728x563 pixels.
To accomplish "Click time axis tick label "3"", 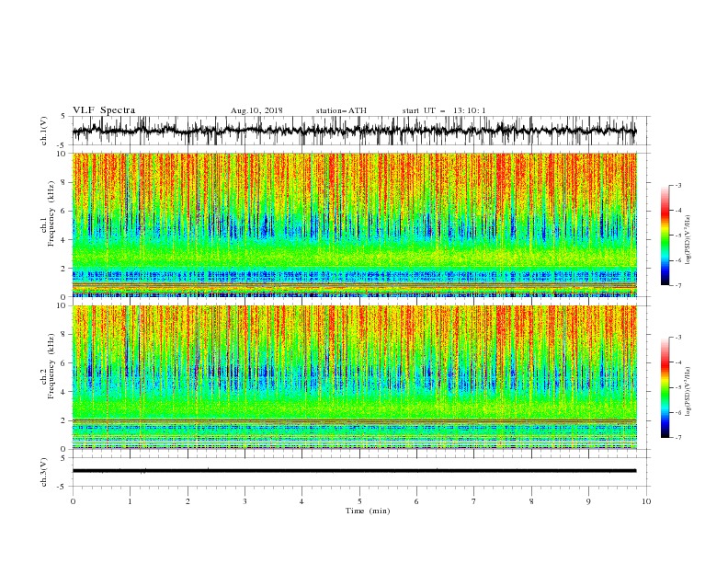I will (245, 501).
